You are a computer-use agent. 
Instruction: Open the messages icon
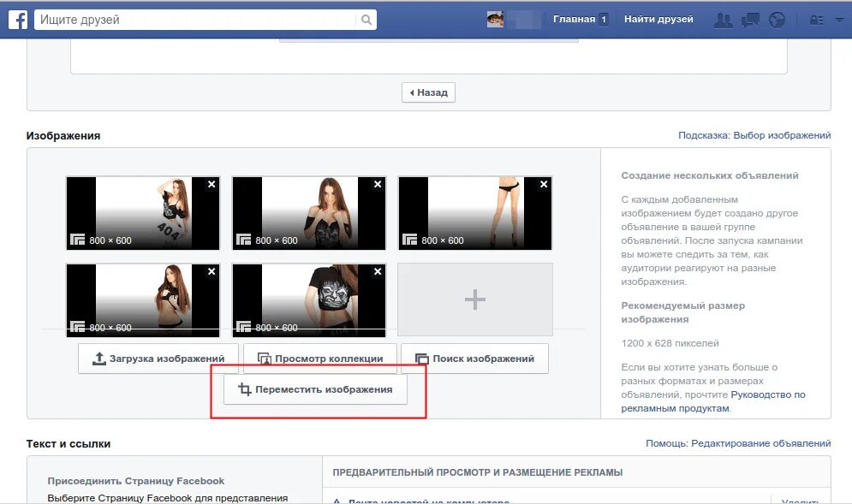tap(750, 20)
